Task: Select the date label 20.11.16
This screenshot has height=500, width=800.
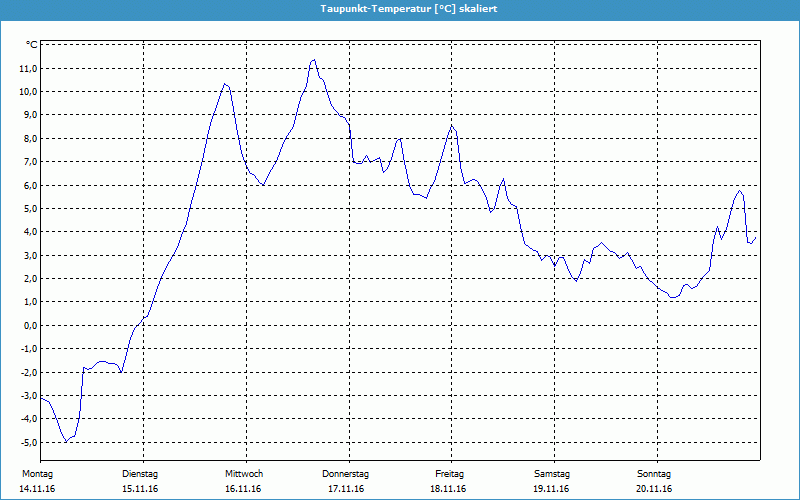Action: pos(654,489)
